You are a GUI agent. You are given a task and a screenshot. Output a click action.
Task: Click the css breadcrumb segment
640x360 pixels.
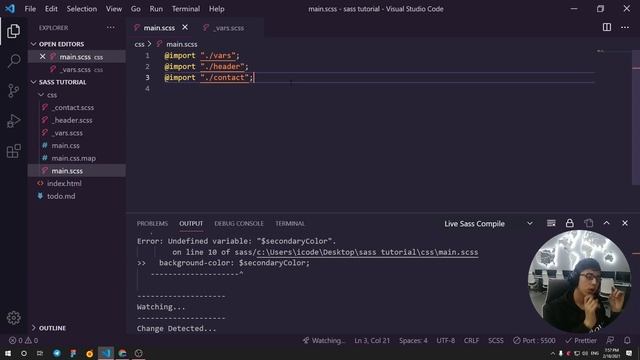tap(139, 44)
